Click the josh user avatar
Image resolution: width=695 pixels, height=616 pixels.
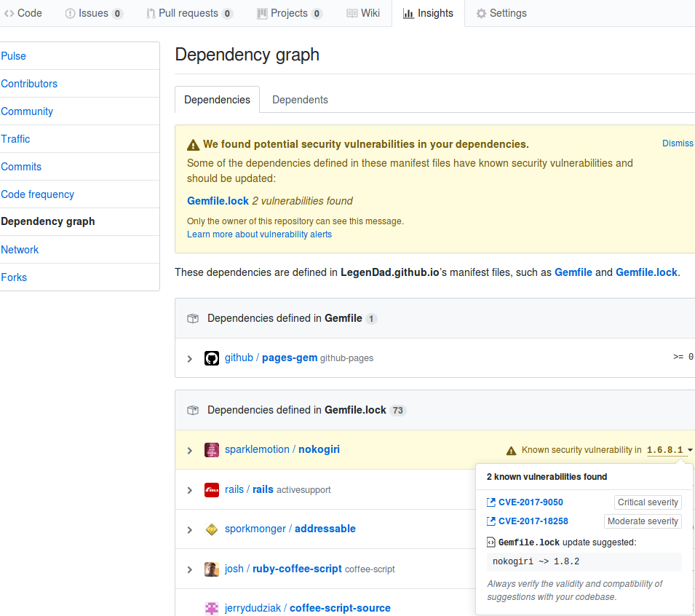coord(212,569)
